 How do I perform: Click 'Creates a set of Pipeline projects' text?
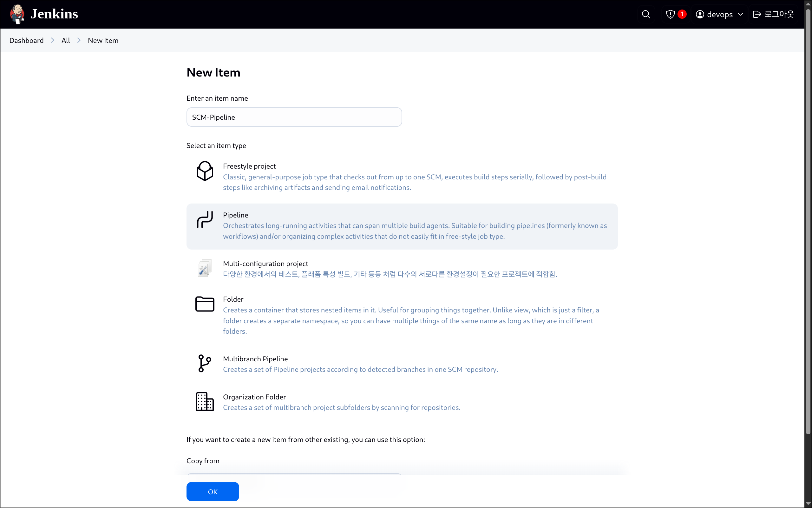360,369
